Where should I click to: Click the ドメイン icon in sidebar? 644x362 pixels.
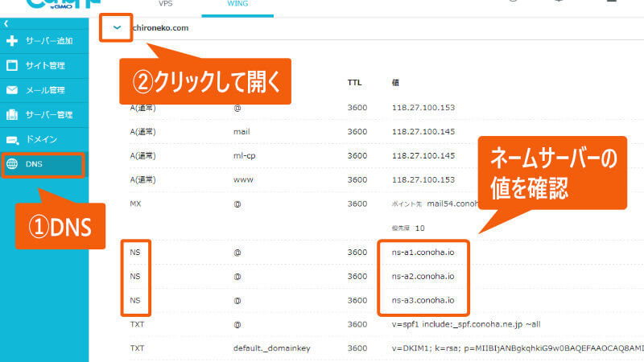point(12,140)
